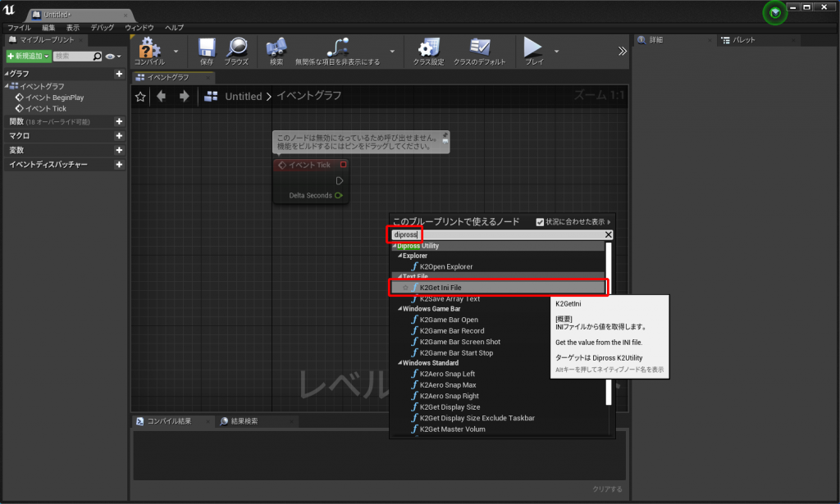Collapse the Windows Standard category

pos(399,363)
